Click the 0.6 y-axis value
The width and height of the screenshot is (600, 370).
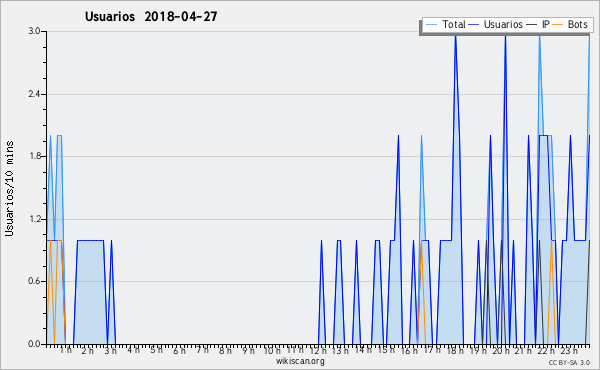point(34,281)
